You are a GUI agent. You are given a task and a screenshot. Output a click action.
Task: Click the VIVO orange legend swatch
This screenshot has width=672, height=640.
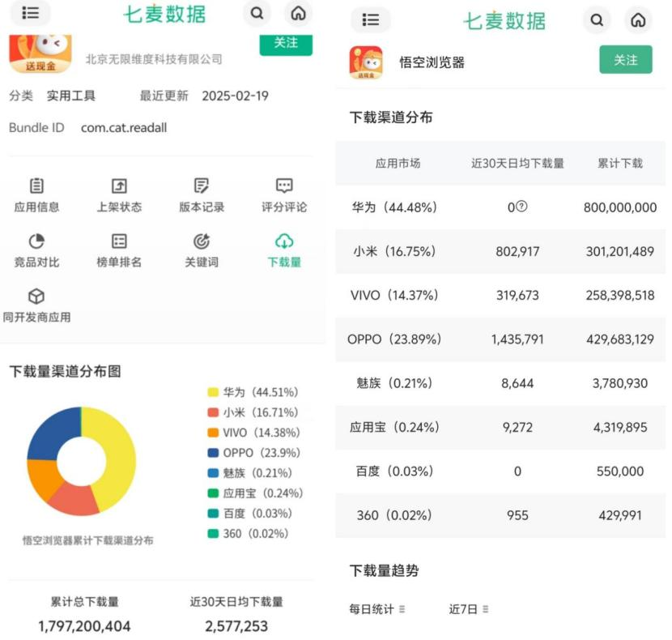pyautogui.click(x=213, y=433)
